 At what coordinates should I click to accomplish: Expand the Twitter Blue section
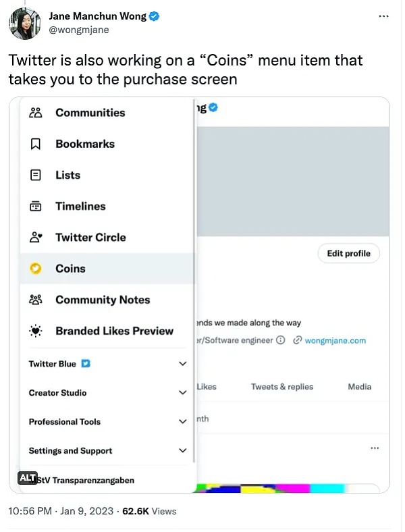(107, 364)
